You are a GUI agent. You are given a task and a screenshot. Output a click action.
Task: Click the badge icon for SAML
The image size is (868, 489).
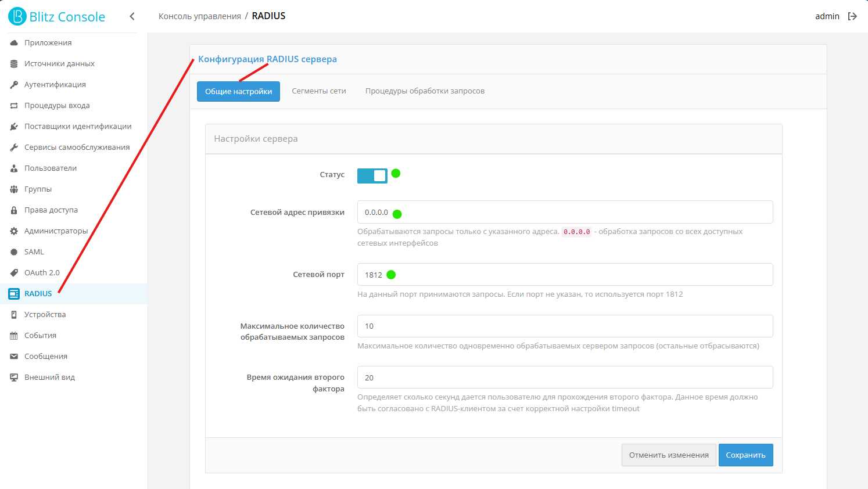[x=14, y=252]
